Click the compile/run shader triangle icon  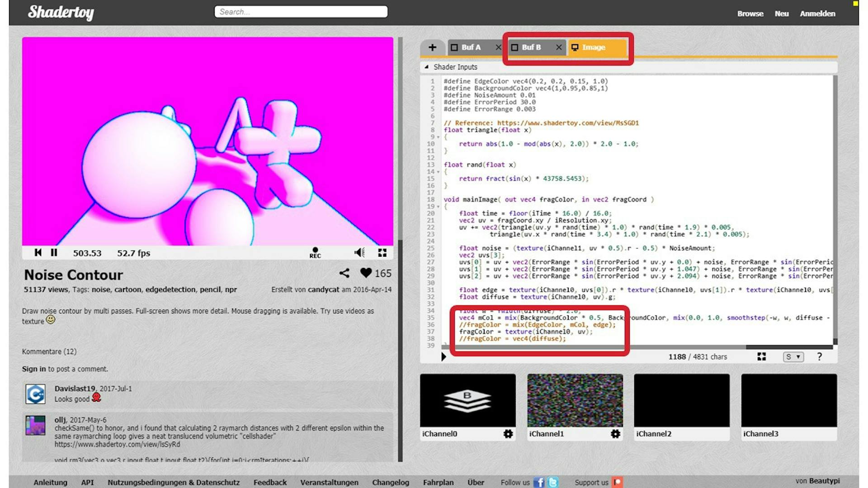click(x=444, y=356)
